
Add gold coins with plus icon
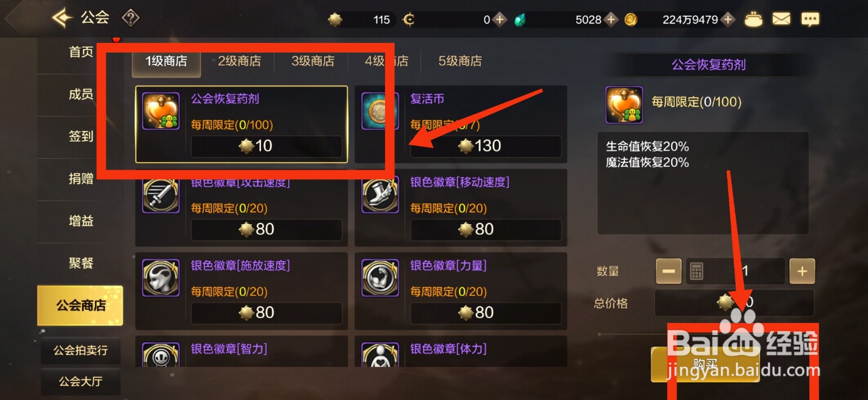click(728, 20)
